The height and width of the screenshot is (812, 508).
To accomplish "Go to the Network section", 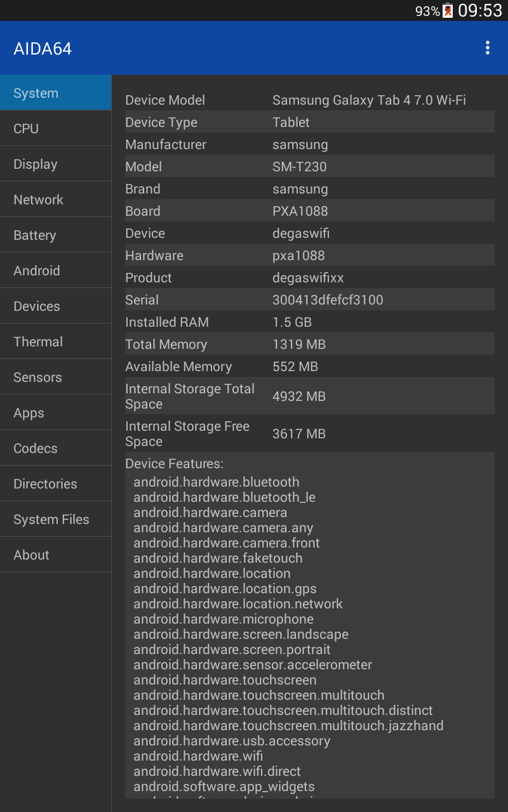I will click(55, 200).
